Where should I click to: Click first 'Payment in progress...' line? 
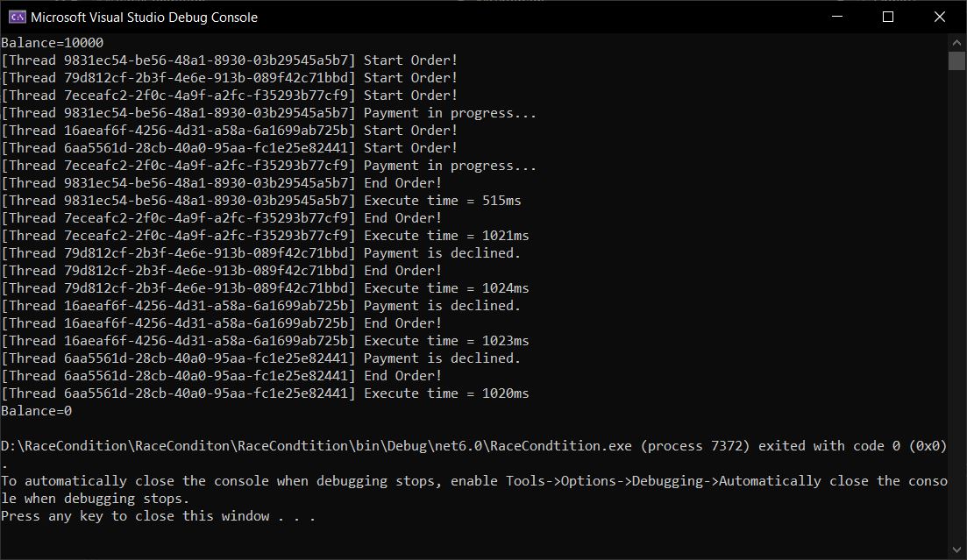[450, 113]
